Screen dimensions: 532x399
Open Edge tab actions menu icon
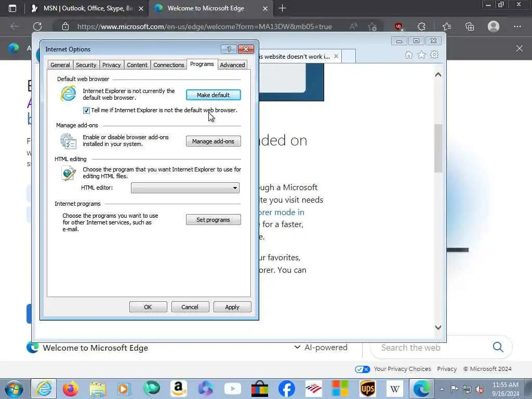click(x=12, y=8)
